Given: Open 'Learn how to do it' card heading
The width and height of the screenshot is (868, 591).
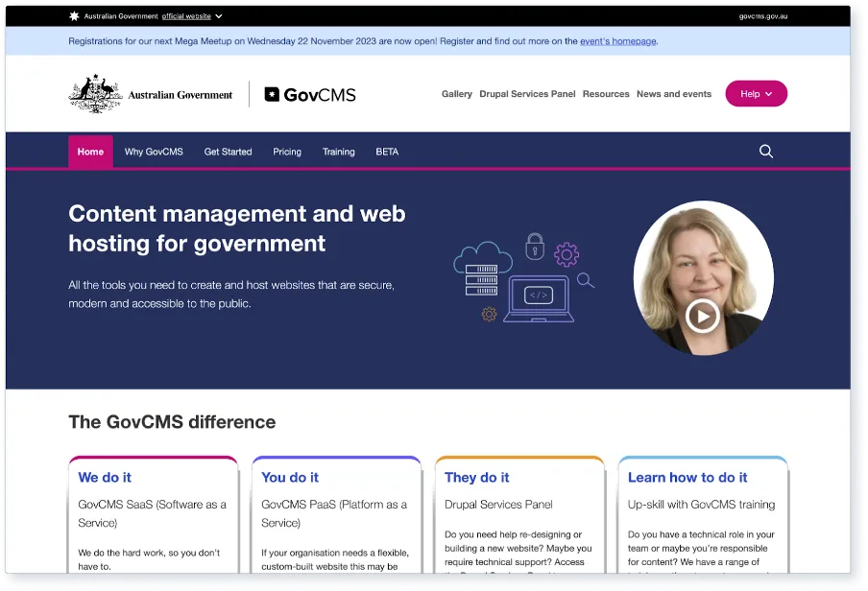Looking at the screenshot, I should (687, 477).
